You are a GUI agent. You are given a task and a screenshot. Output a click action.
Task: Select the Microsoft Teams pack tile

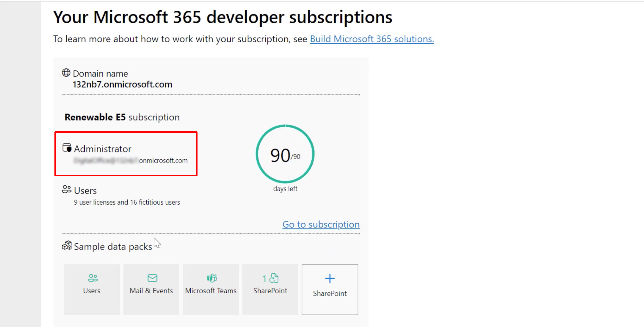point(211,289)
